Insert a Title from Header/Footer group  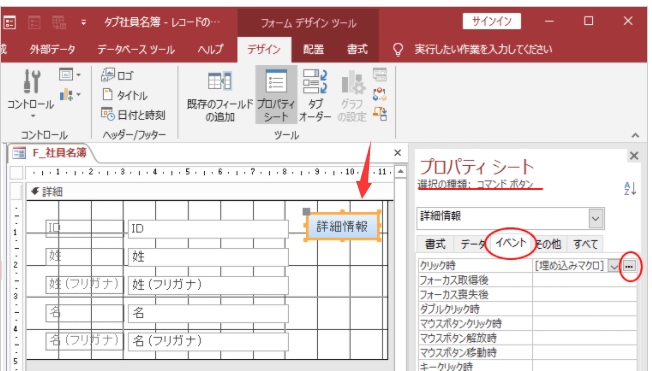click(125, 95)
